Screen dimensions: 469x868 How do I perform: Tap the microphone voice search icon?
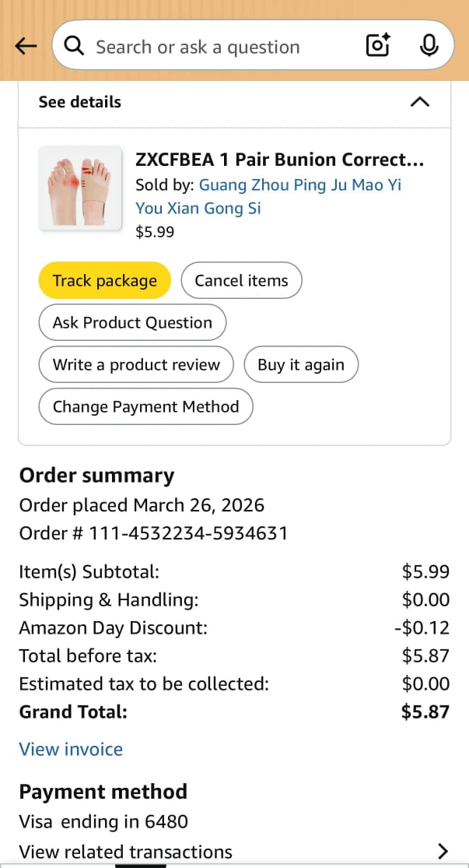pyautogui.click(x=429, y=47)
